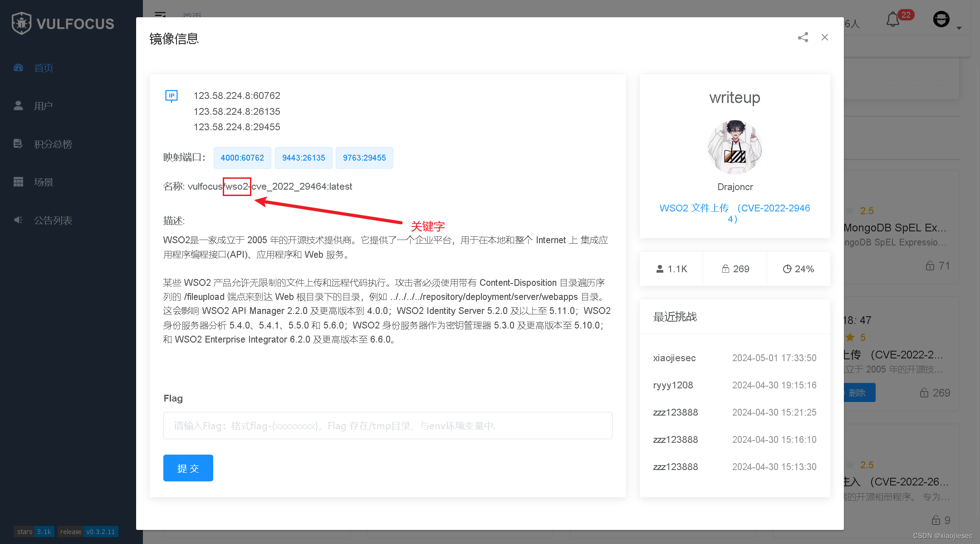Select port mapping 9763:29455
Image resolution: width=980 pixels, height=544 pixels.
click(x=364, y=157)
